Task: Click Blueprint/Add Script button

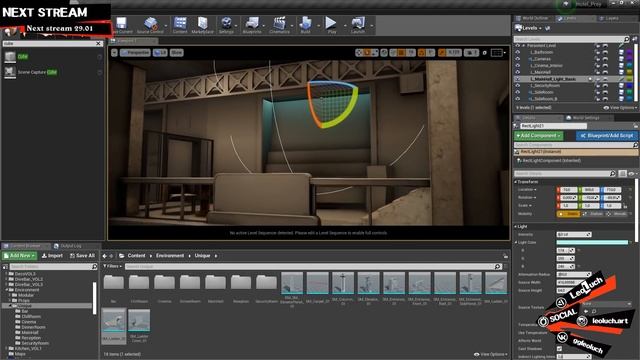Action: pyautogui.click(x=607, y=136)
